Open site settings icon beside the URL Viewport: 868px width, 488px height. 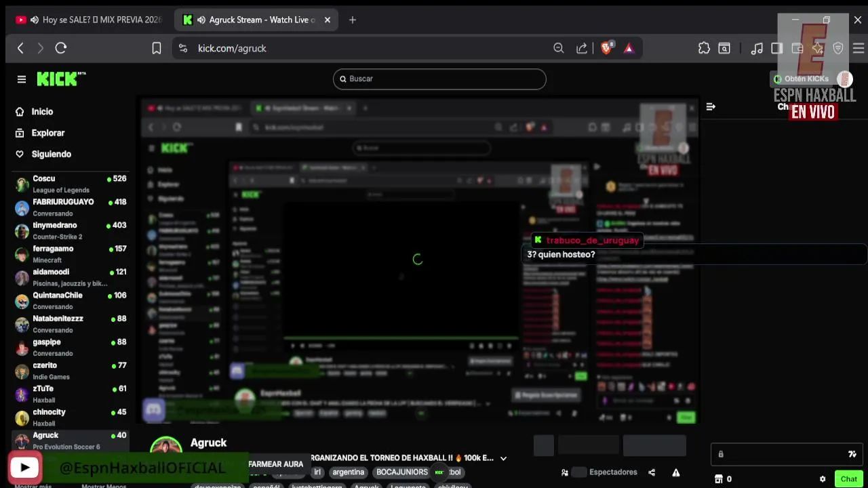click(x=182, y=48)
